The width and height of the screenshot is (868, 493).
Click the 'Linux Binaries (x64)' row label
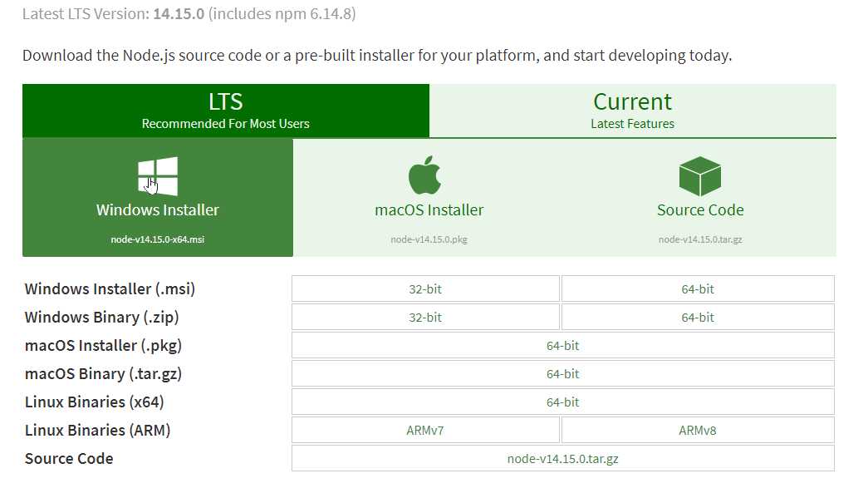tap(94, 402)
